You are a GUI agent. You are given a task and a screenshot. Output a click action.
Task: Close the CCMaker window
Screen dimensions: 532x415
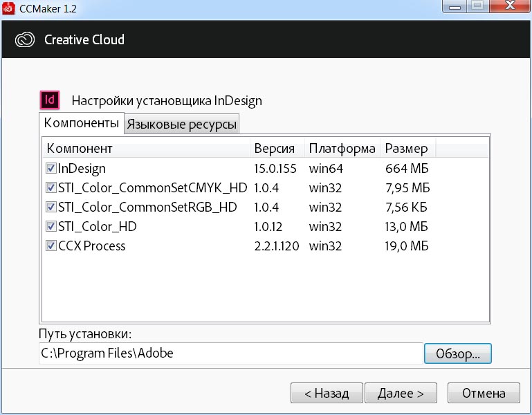(510, 6)
